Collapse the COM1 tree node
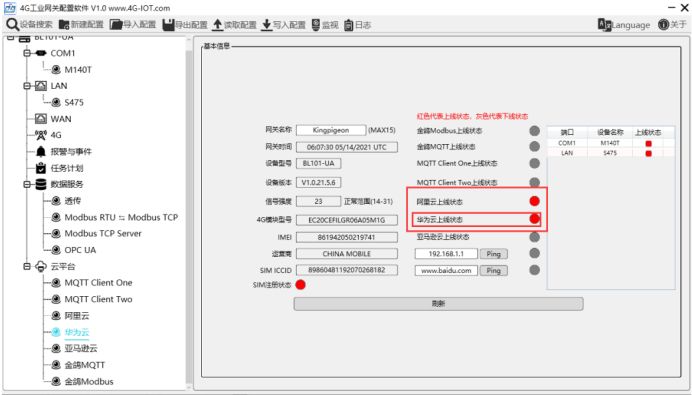 [x=27, y=53]
